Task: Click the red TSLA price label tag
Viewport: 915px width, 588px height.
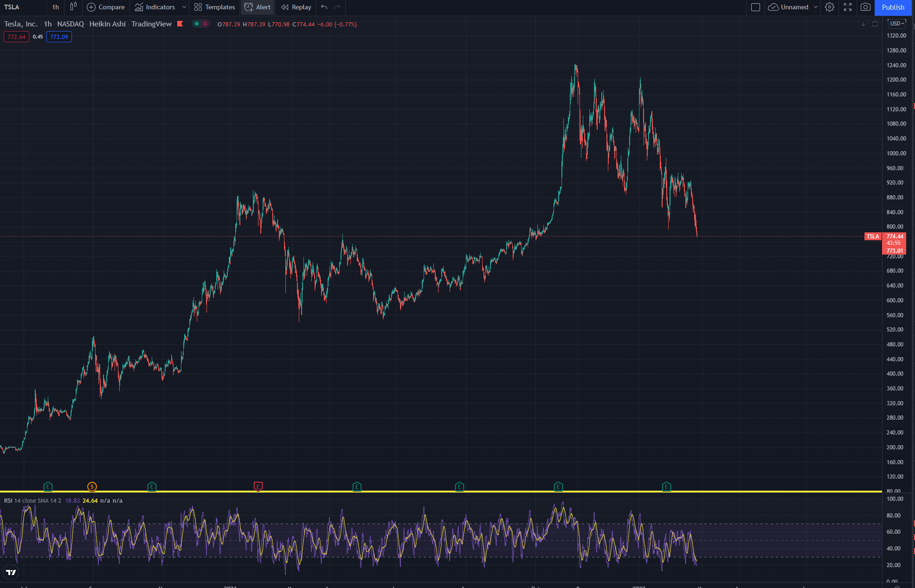Action: tap(872, 236)
